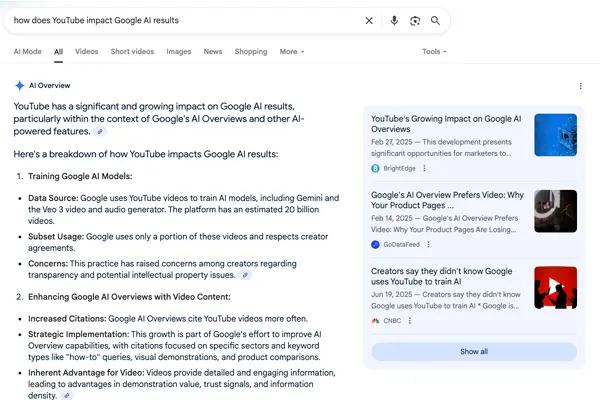The width and height of the screenshot is (600, 400).
Task: Switch to Images tab
Action: 179,52
